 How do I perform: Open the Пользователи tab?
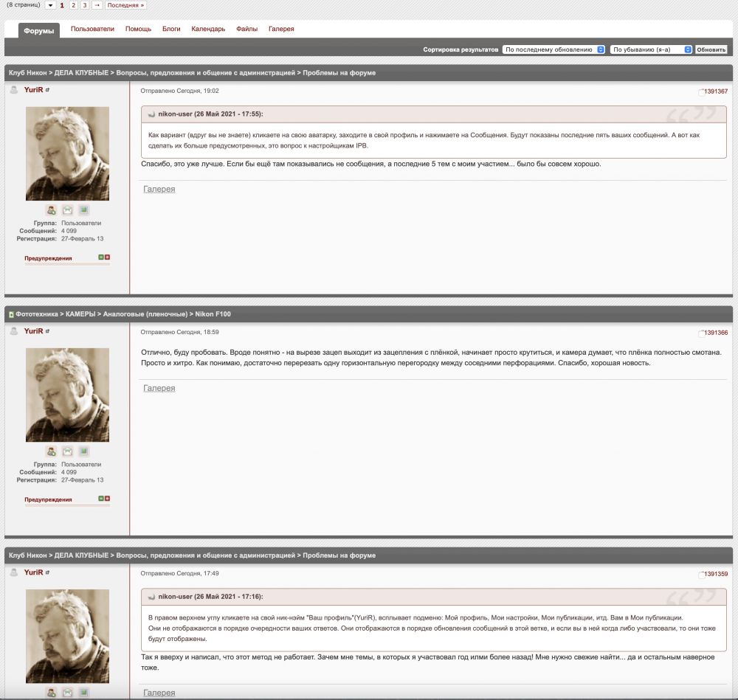pyautogui.click(x=92, y=29)
